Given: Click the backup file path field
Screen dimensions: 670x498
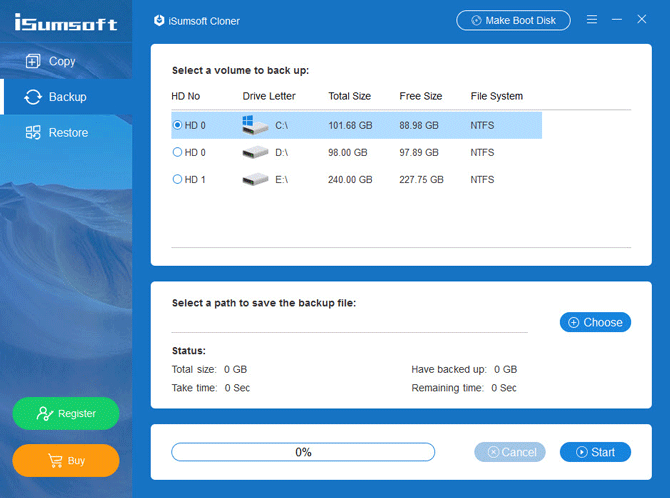Looking at the screenshot, I should pos(350,323).
